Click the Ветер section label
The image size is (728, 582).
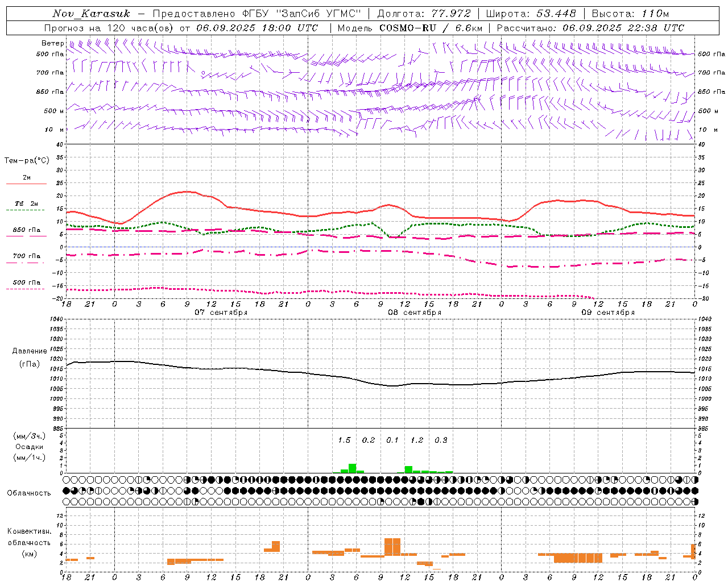click(53, 43)
